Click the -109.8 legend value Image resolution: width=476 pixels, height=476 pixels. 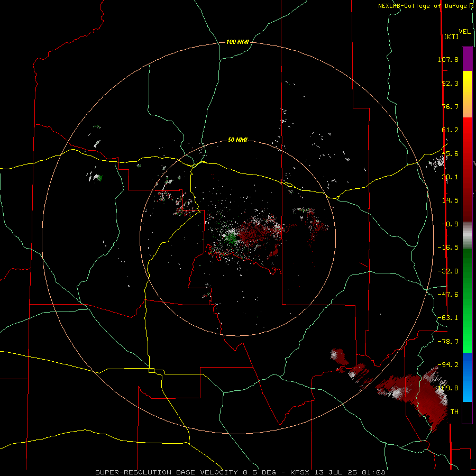[446, 388]
